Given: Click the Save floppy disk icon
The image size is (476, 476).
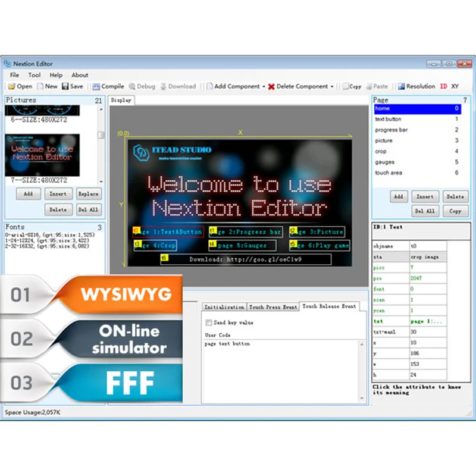Looking at the screenshot, I should coord(65,86).
